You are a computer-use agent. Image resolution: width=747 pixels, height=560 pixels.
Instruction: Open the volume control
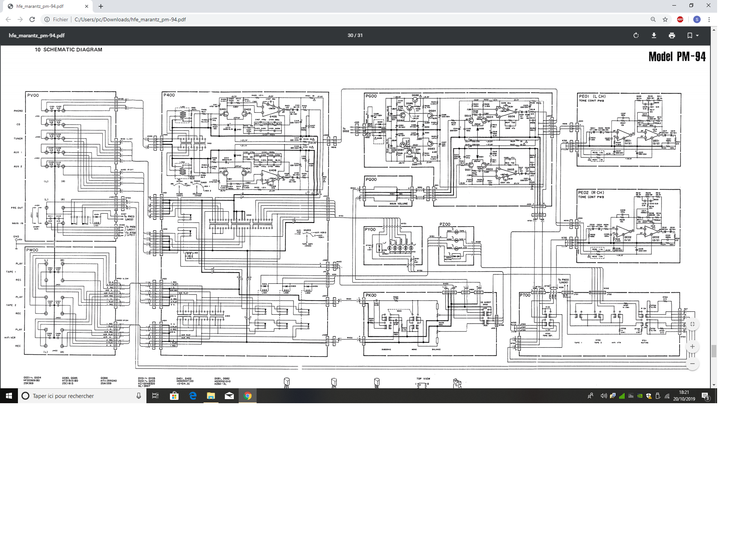click(603, 396)
